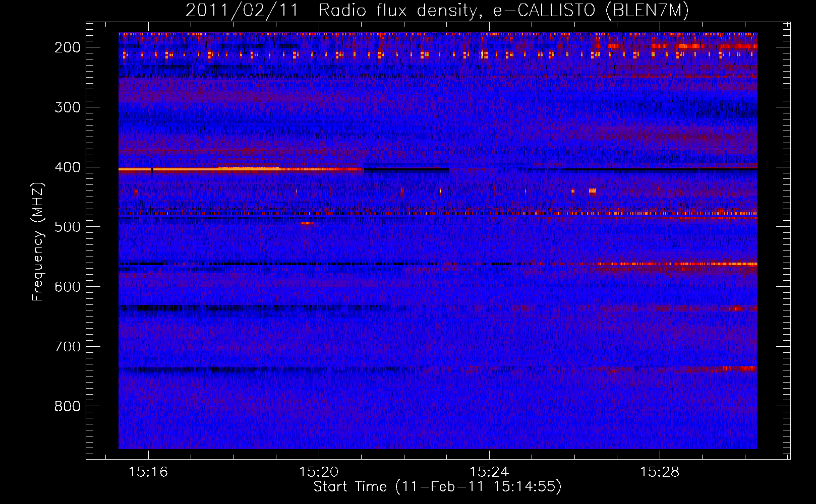Click the small red burst near 495 MHz
Image resolution: width=816 pixels, height=504 pixels.
[307, 223]
